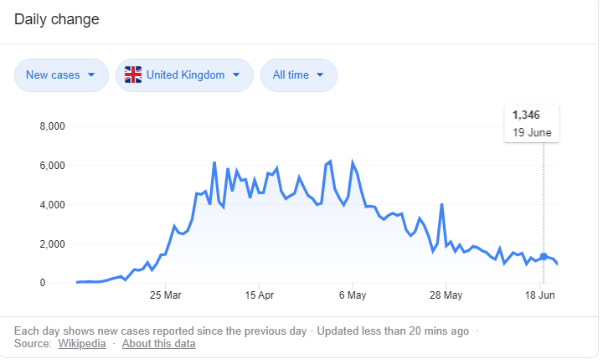
Task: Follow the About this data link
Action: pyautogui.click(x=159, y=344)
